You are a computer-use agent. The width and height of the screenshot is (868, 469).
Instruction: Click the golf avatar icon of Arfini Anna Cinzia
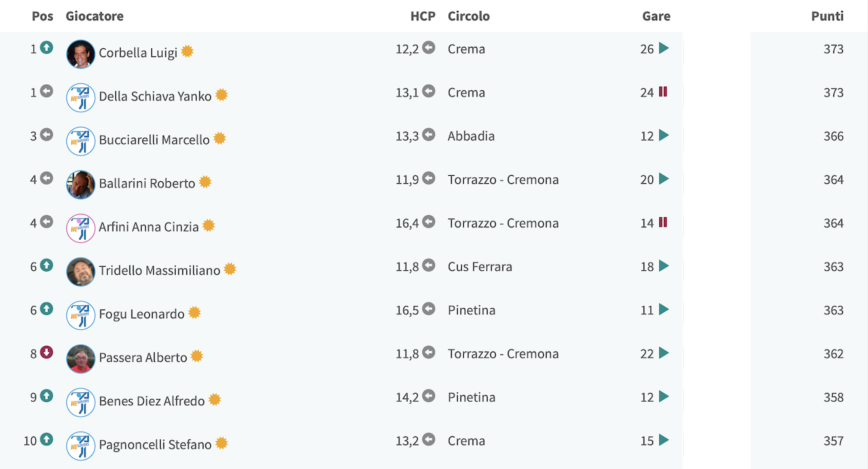81,228
